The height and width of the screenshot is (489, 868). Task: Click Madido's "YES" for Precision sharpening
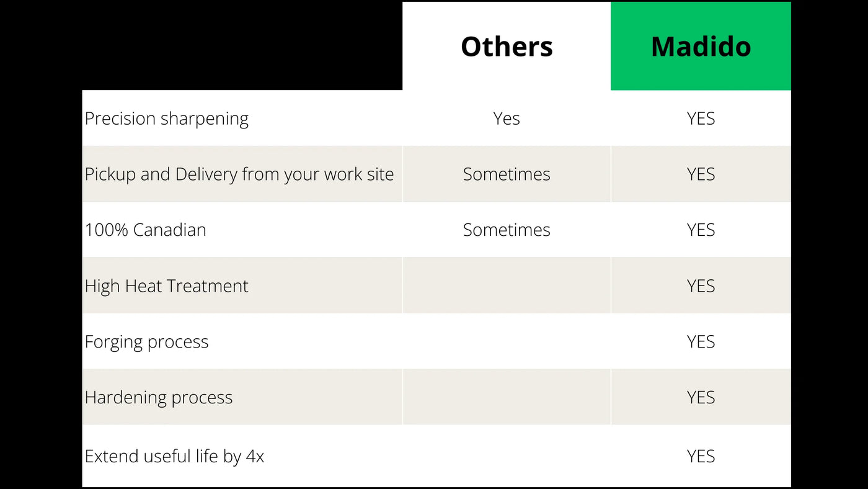coord(701,119)
